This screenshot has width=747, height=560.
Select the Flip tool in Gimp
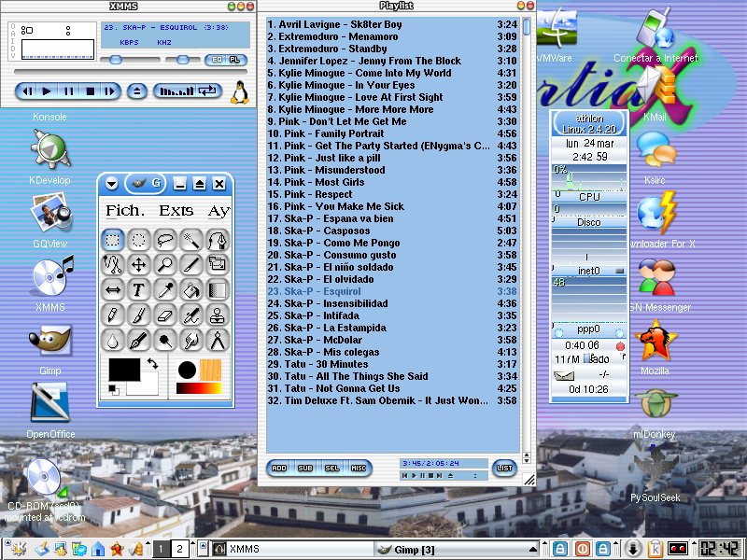point(113,290)
